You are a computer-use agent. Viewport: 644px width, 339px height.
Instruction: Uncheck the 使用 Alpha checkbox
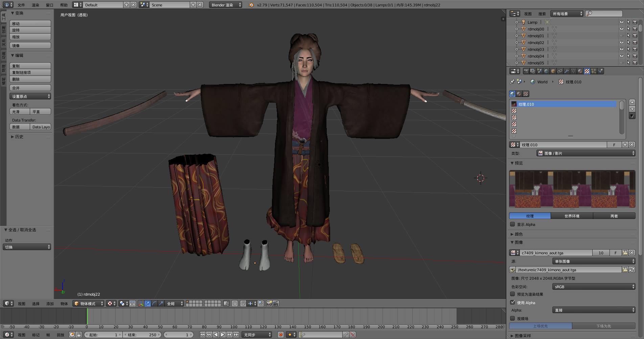513,302
